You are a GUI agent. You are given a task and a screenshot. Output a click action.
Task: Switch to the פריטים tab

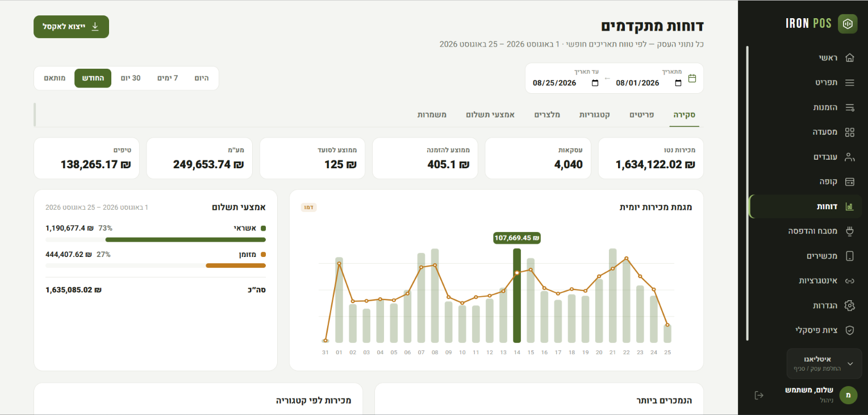point(641,115)
